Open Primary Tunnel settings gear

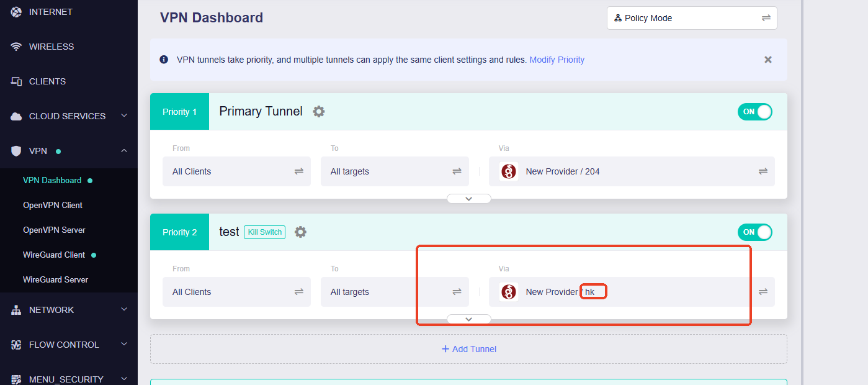[318, 111]
